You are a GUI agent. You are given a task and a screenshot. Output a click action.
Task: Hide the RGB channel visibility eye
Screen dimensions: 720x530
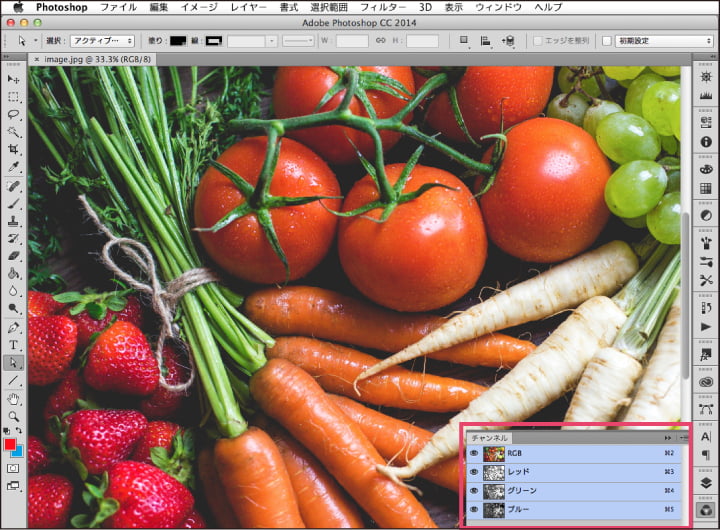(x=474, y=453)
